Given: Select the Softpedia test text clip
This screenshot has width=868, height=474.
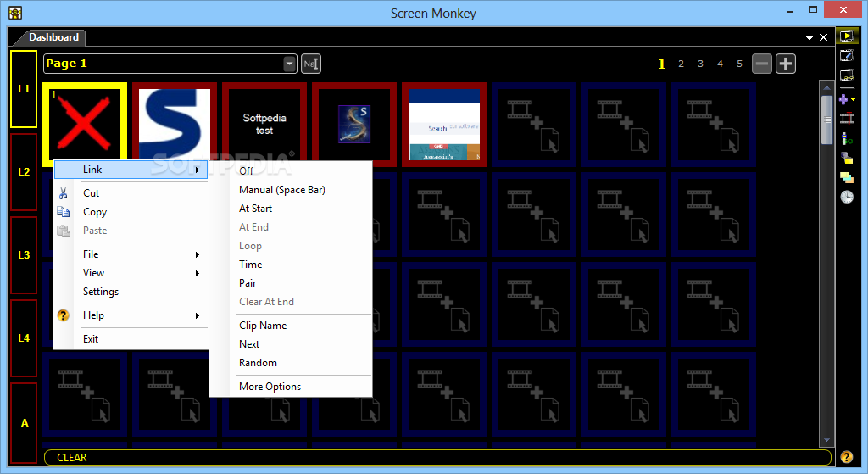Looking at the screenshot, I should click(x=264, y=124).
